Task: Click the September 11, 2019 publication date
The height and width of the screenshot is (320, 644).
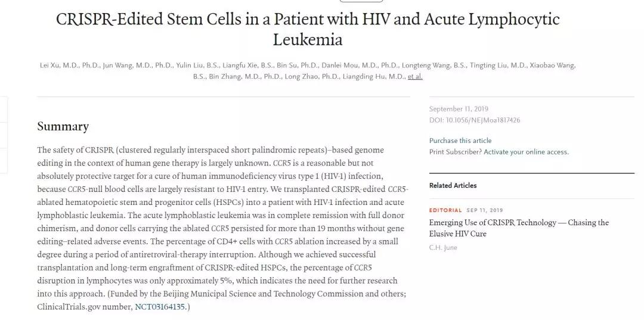Action: (459, 109)
